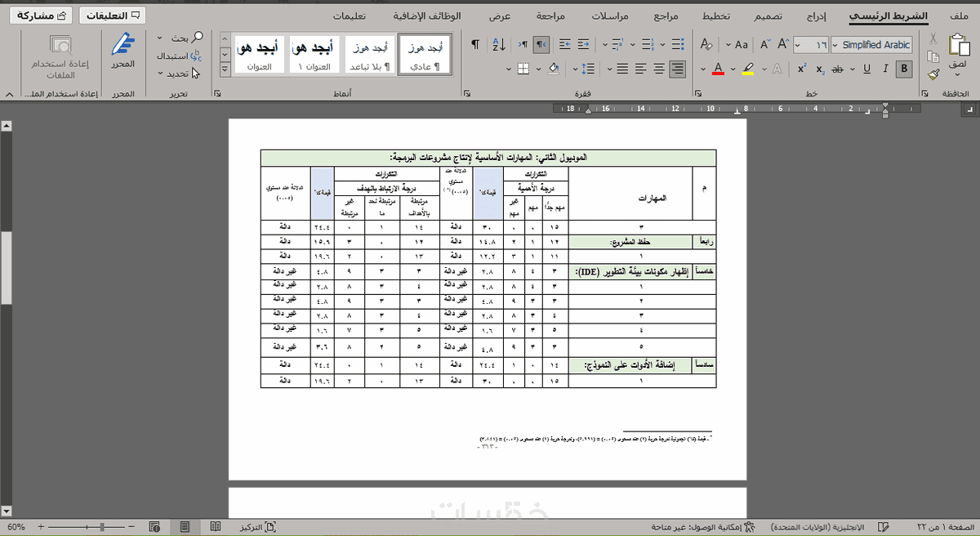Viewport: 980px width, 536px height.
Task: Open the Paste options dropdown arrow
Action: (959, 74)
